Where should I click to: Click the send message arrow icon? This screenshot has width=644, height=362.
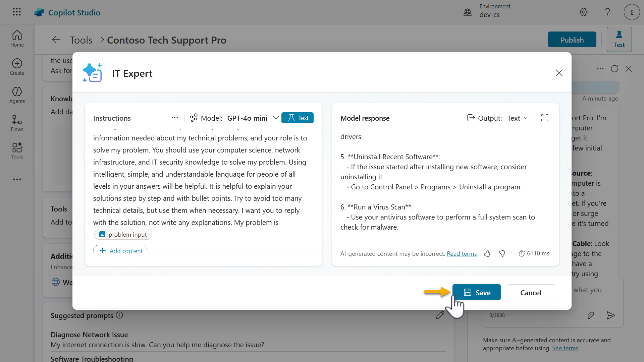(x=611, y=315)
